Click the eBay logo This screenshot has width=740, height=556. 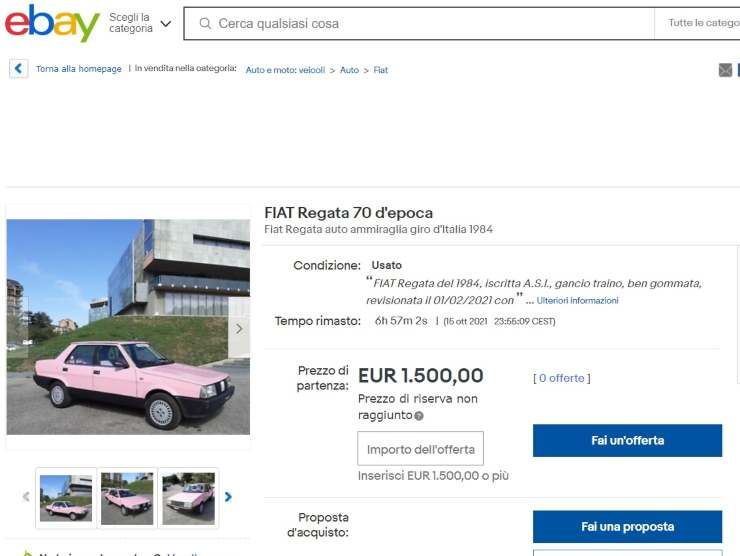pos(52,23)
